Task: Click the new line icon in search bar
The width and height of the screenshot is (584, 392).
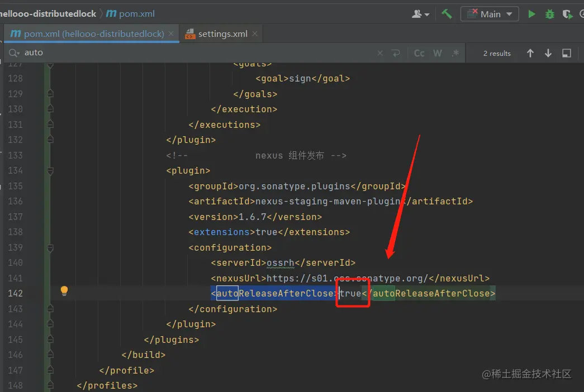Action: pos(396,53)
